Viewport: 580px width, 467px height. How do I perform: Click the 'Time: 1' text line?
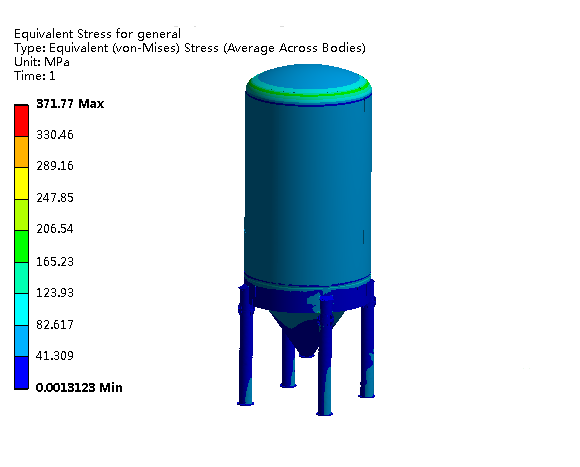tap(34, 76)
